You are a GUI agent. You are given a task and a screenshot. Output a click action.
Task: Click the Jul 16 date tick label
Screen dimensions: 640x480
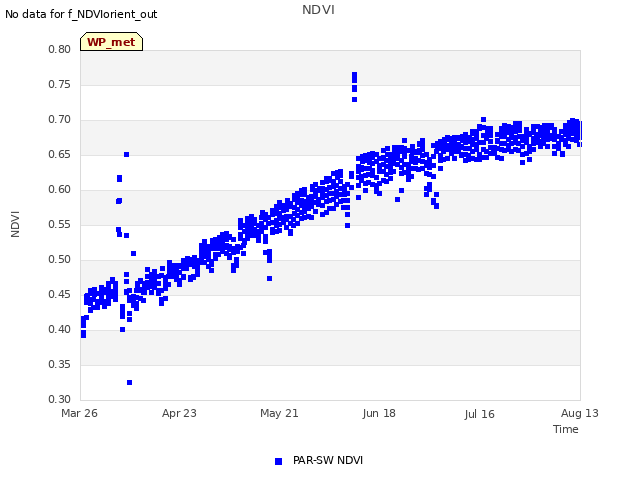[480, 414]
